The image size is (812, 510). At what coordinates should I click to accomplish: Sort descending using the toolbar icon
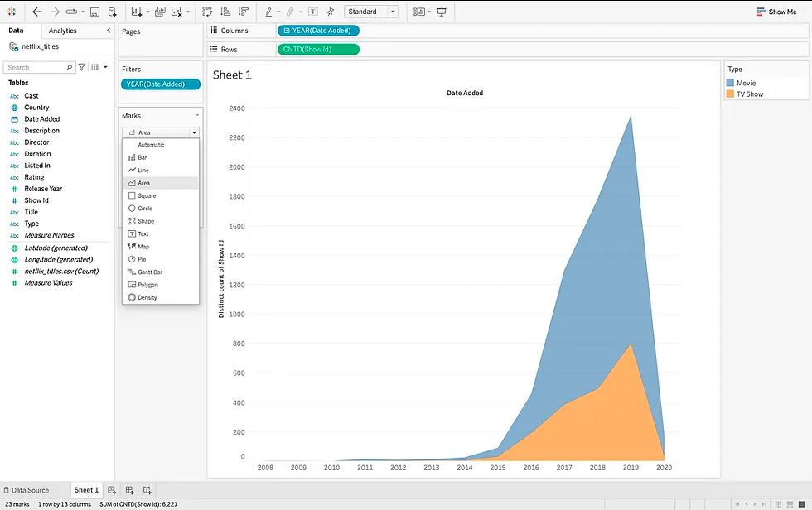(x=243, y=12)
